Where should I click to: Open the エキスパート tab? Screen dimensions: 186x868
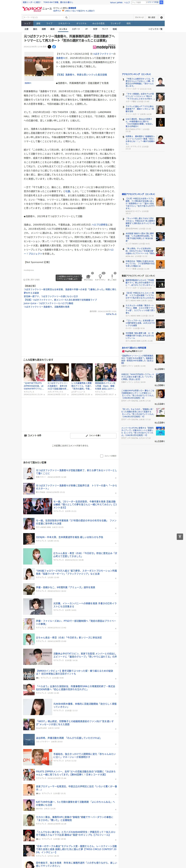[x=64, y=24]
